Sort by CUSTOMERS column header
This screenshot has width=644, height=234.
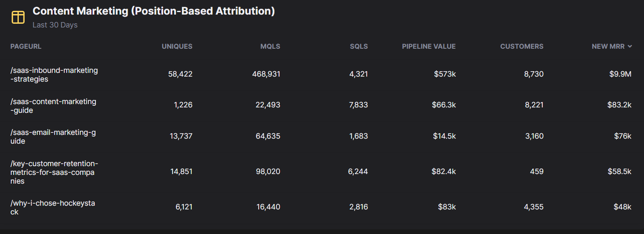tap(522, 47)
